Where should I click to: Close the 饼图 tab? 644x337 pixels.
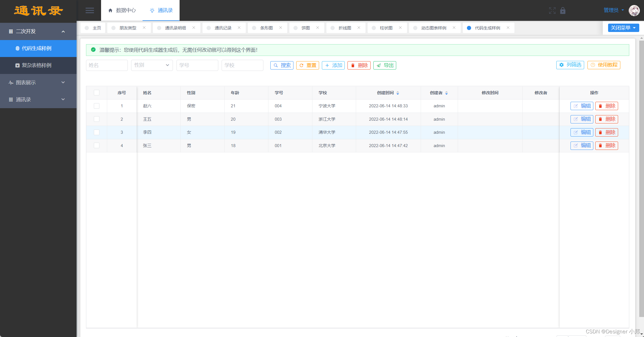point(317,28)
